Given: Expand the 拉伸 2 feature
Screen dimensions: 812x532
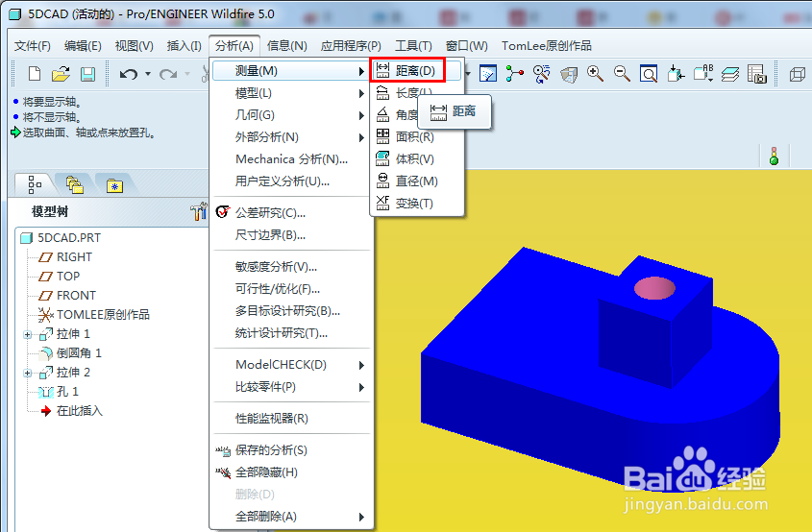Looking at the screenshot, I should 27,374.
